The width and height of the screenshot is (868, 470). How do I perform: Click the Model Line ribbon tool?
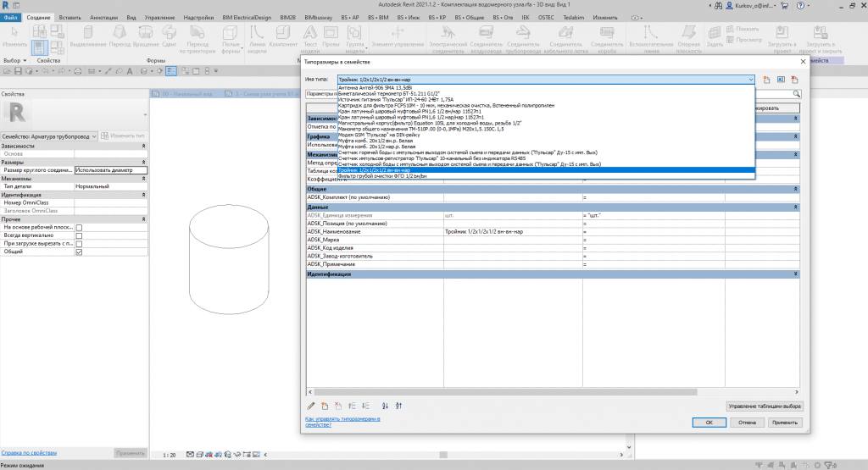point(257,39)
